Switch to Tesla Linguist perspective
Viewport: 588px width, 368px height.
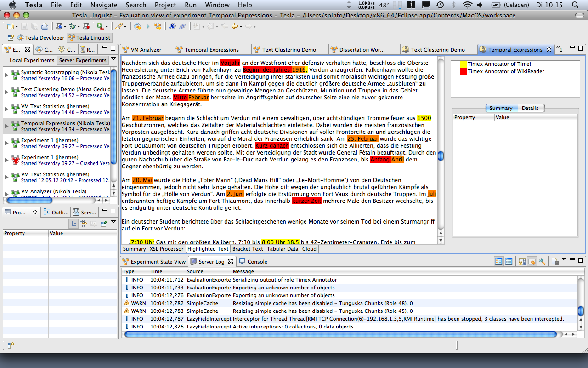point(89,38)
